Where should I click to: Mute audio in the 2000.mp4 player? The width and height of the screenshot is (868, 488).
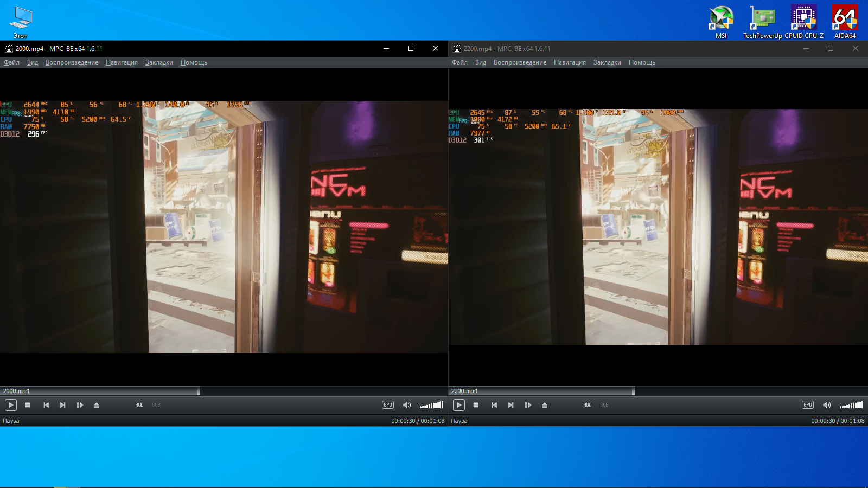(x=407, y=405)
